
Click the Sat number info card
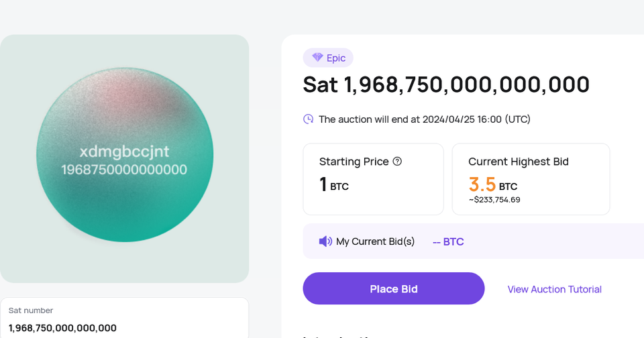[x=124, y=319]
